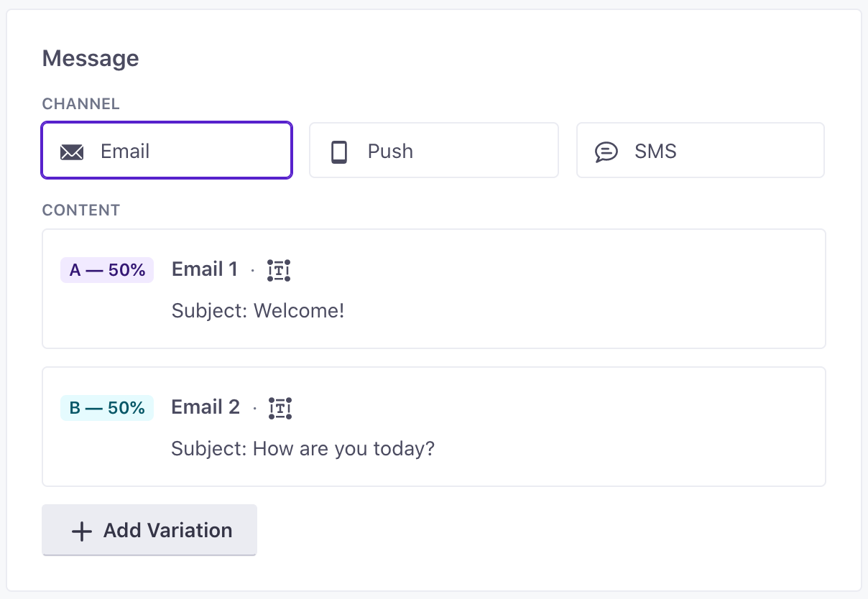Click the 'How are you today?' subject line

point(303,449)
